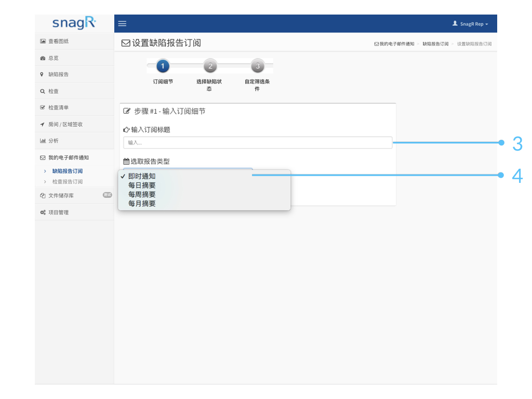Image resolution: width=532 pixels, height=399 pixels.
Task: Click the pointing hand icon beside 输入订阅标题
Action: coord(127,129)
